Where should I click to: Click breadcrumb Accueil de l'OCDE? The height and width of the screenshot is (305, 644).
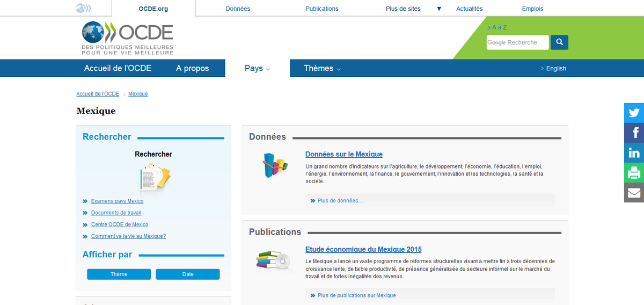(98, 94)
